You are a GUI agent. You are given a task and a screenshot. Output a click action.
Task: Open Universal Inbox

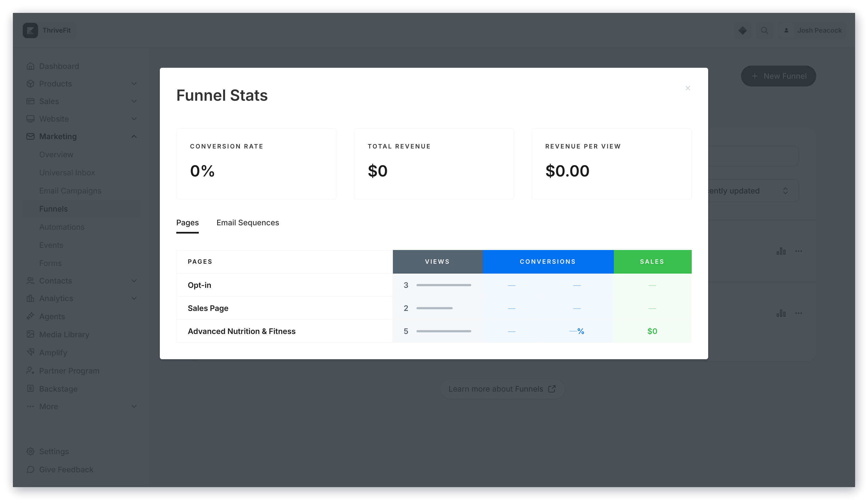click(67, 172)
